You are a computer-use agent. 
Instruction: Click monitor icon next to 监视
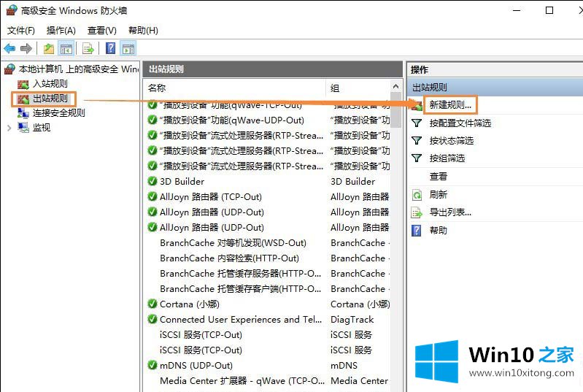[x=23, y=128]
